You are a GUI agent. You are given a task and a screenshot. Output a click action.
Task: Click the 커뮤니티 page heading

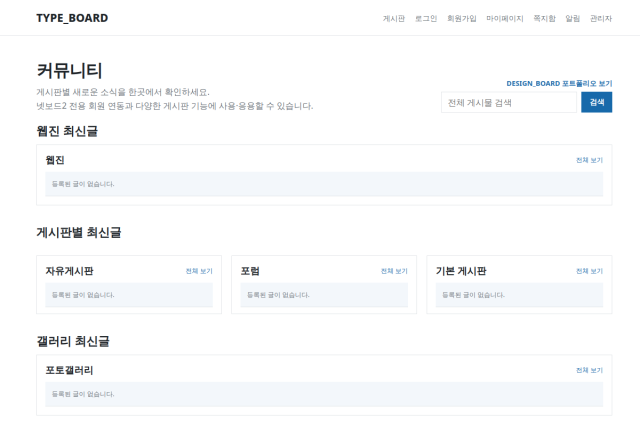tap(69, 71)
